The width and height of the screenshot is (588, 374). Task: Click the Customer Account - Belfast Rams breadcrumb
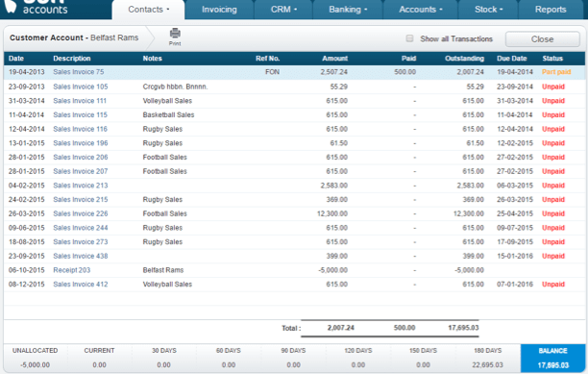(x=74, y=37)
